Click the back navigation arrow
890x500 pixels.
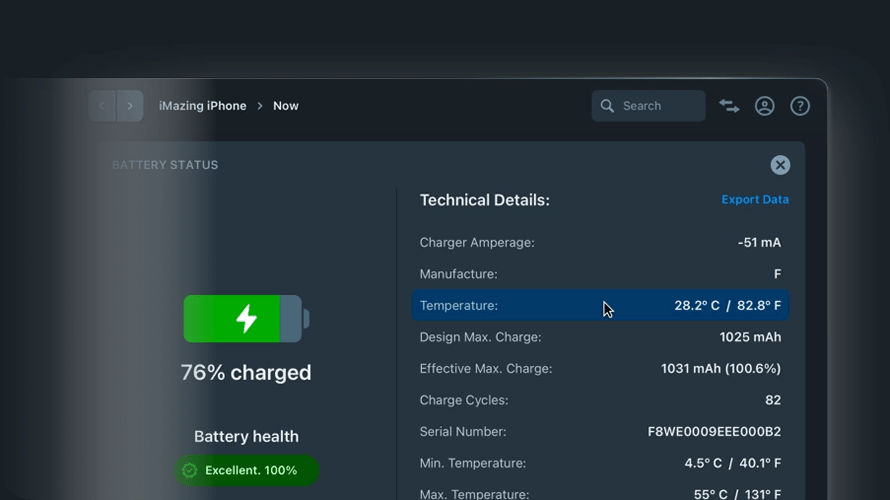[x=102, y=106]
